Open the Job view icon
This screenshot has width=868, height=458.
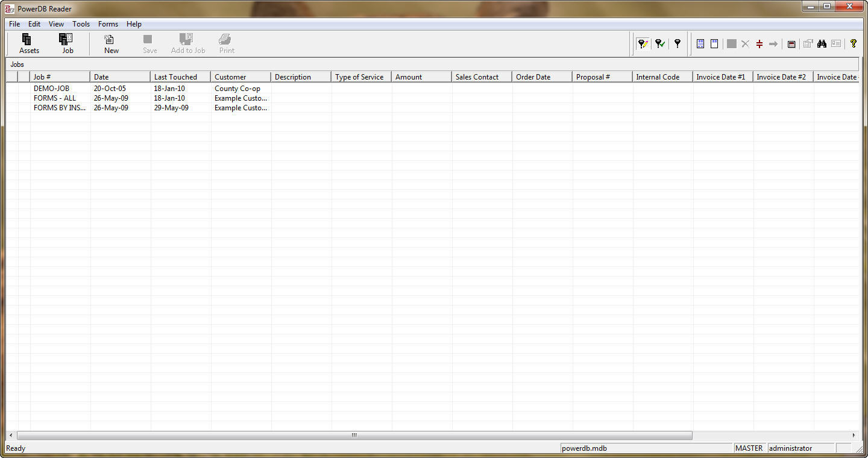pos(67,43)
